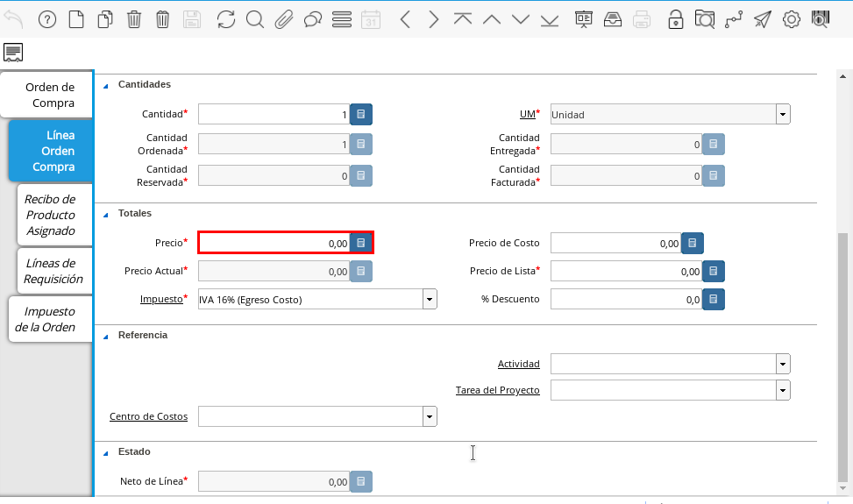The image size is (853, 504).
Task: Jump to last record icon
Action: pos(550,20)
